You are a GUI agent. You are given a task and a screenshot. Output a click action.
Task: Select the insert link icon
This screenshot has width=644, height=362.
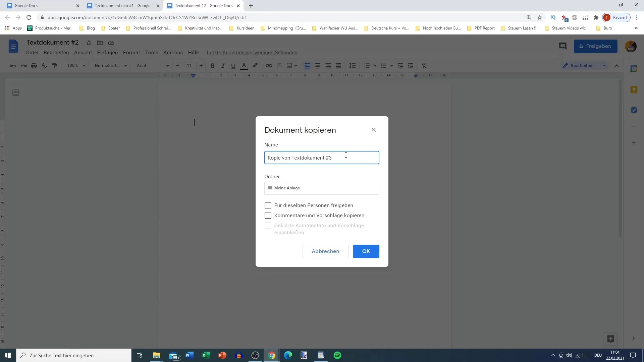click(269, 66)
